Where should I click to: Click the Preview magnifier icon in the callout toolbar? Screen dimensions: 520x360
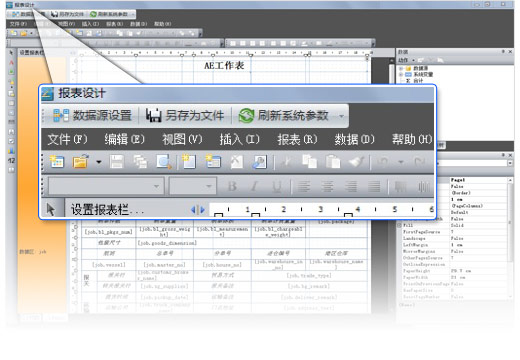tap(164, 162)
